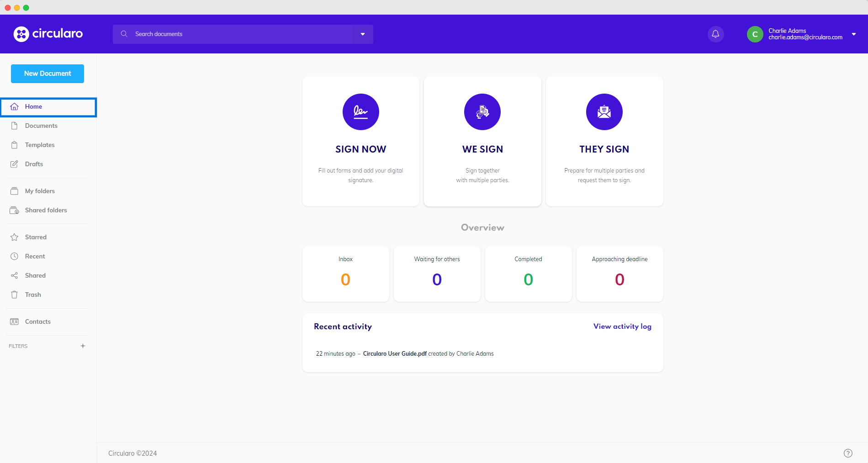Open the Trash folder
The width and height of the screenshot is (868, 463).
coord(33,295)
